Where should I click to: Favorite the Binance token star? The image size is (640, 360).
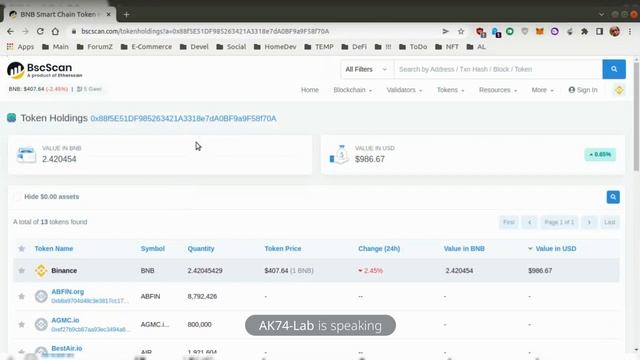pyautogui.click(x=22, y=271)
